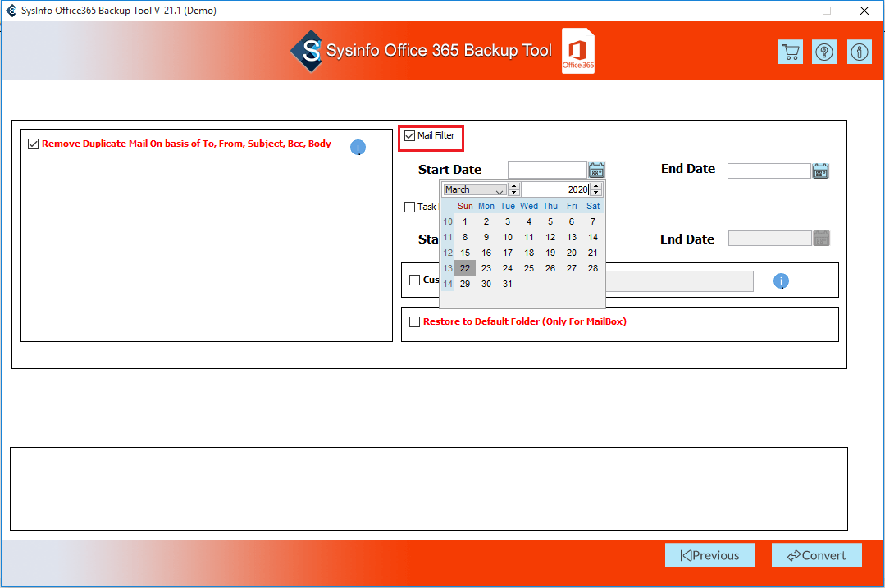This screenshot has height=588, width=885.
Task: Disable Remove Duplicate Mail checkbox
Action: pos(34,144)
